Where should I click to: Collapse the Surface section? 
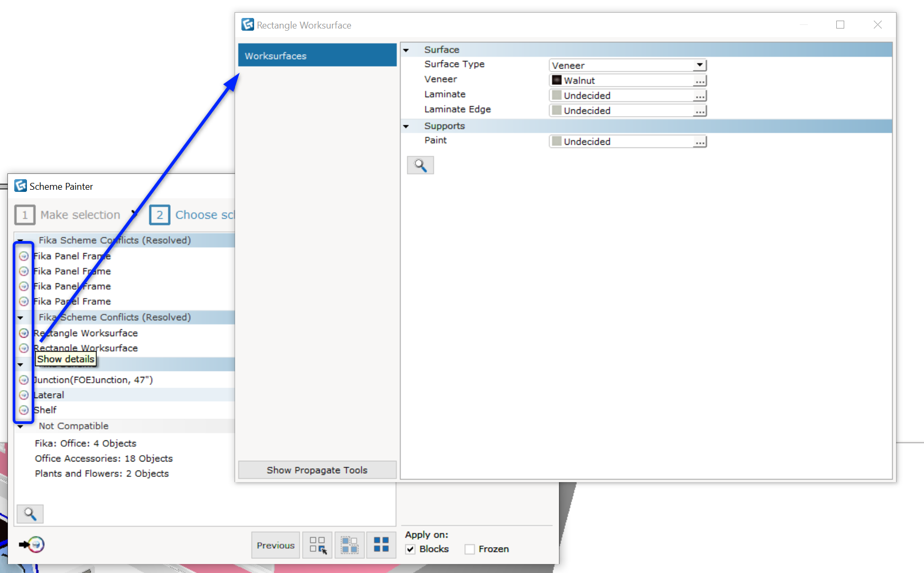(x=406, y=50)
